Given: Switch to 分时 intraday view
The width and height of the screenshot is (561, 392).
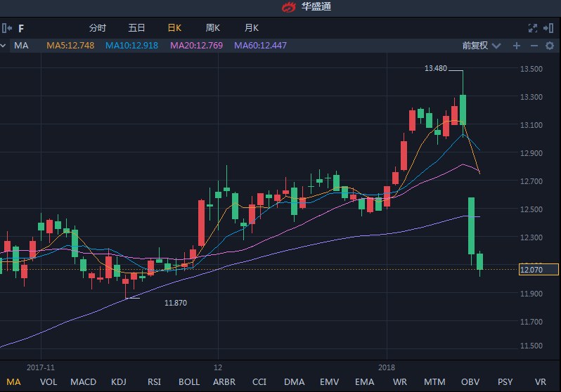Looking at the screenshot, I should [x=98, y=28].
